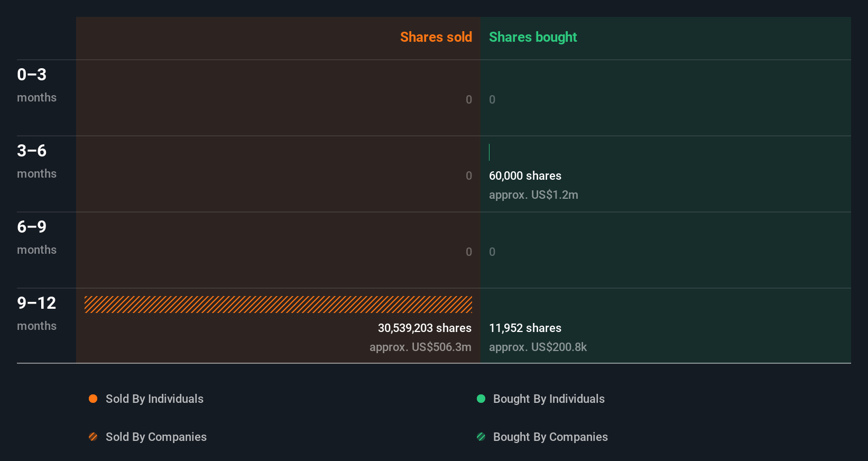Image resolution: width=868 pixels, height=461 pixels.
Task: Click the 30,539,203 shares value
Action: click(424, 328)
